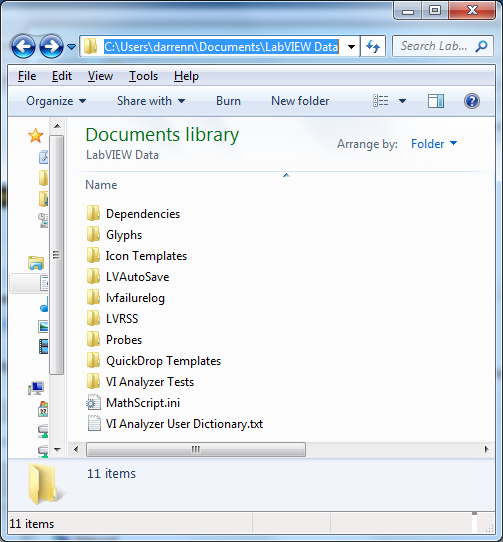The height and width of the screenshot is (542, 503).
Task: Open Videos library film icon in sidebar
Action: pos(43,346)
